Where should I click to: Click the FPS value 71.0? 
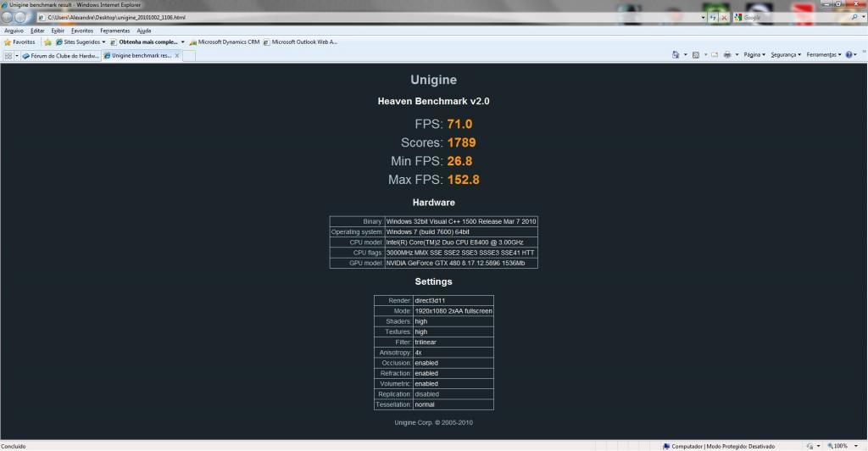[459, 124]
